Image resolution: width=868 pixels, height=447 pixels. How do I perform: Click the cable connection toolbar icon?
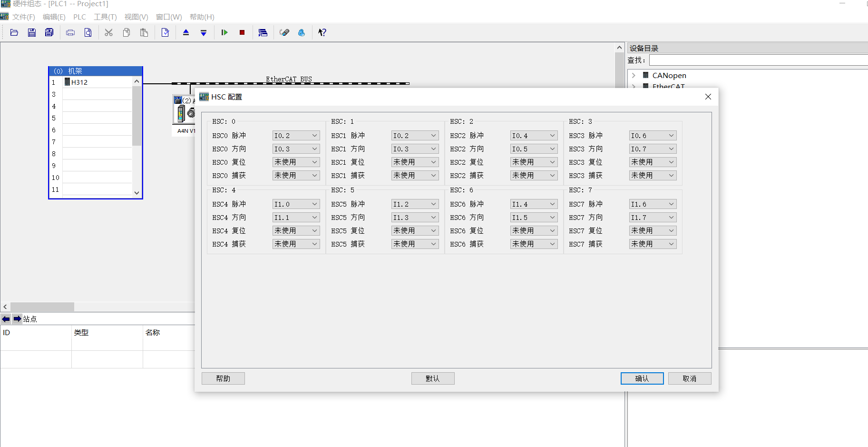pos(284,32)
